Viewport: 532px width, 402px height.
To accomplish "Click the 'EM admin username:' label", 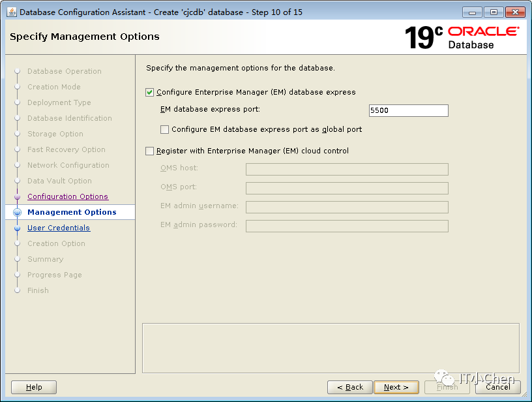I will click(x=199, y=206).
